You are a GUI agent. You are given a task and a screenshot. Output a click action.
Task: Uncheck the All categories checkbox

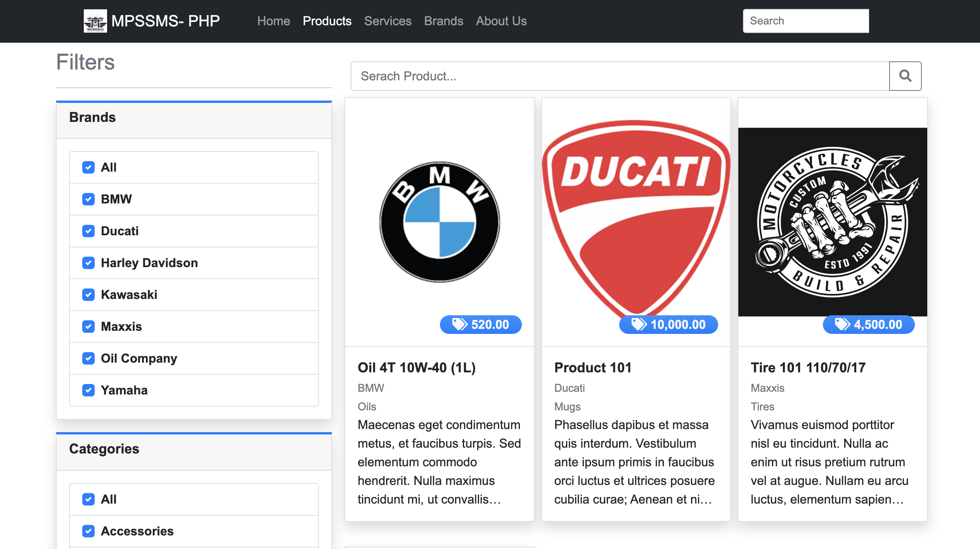click(x=88, y=499)
